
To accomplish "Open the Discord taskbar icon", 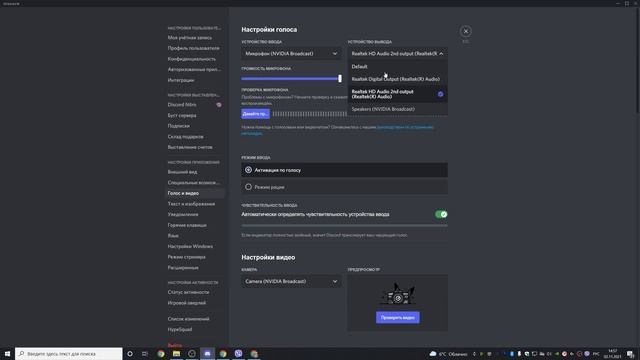I will point(207,353).
